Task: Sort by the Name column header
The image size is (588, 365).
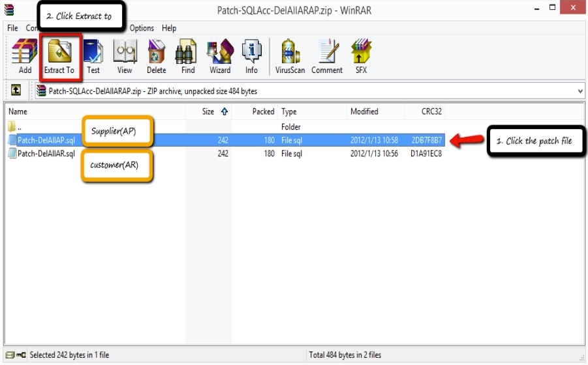Action: [95, 111]
